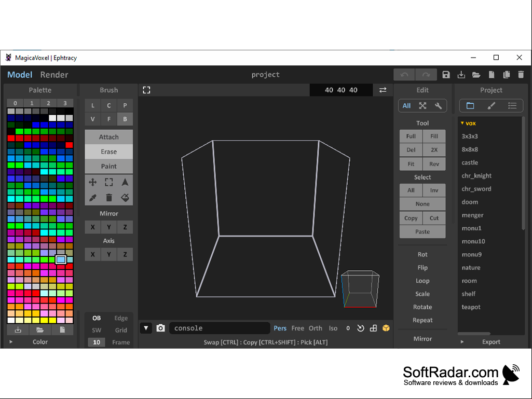Click the voxel blocks display icon
Screen dimensions: 532x399
(x=373, y=328)
